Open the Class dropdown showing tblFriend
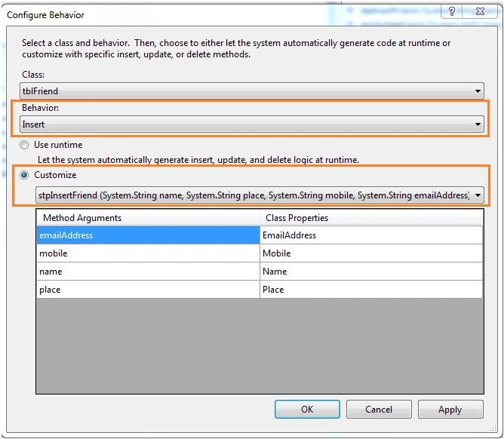 coord(252,91)
